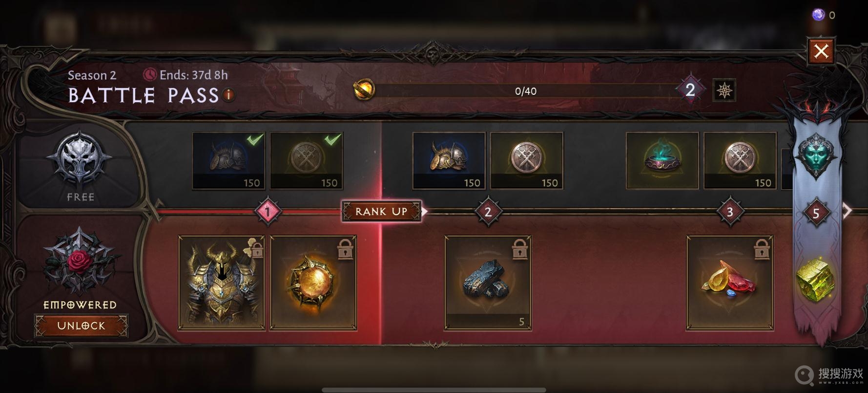
Task: Click the claimed rank 1 helmet reward
Action: pyautogui.click(x=229, y=160)
